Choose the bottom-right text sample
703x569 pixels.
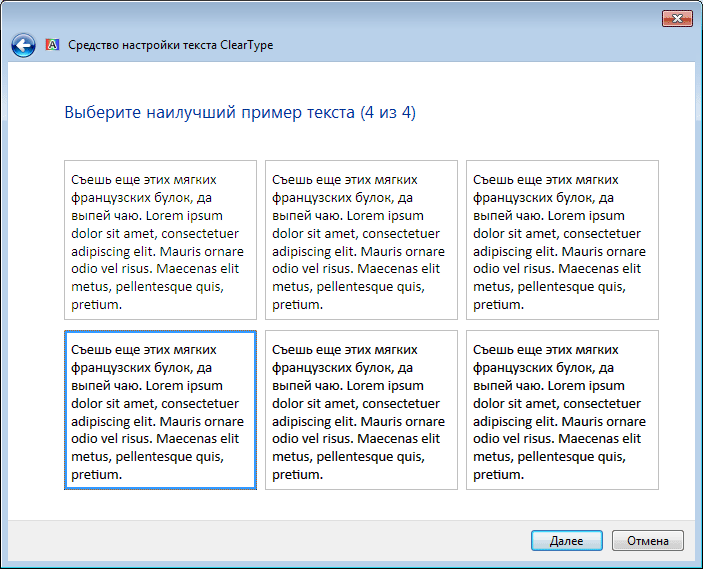tap(562, 410)
